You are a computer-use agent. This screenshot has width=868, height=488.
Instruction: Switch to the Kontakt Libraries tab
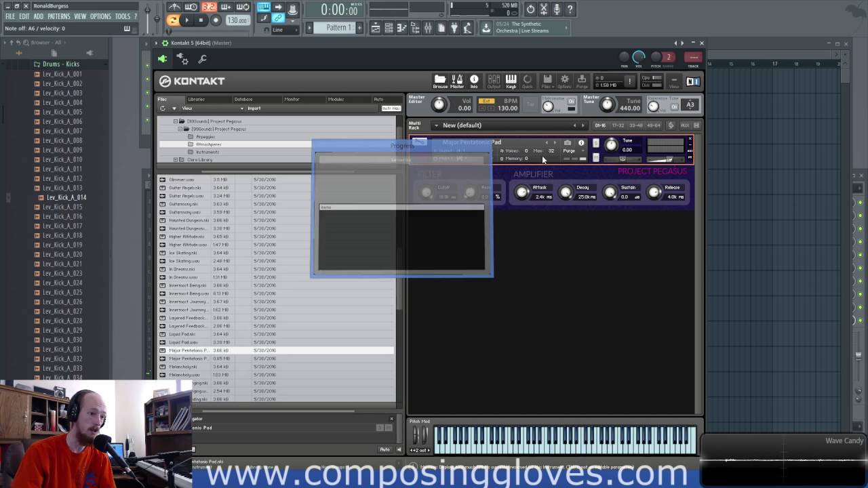(196, 100)
